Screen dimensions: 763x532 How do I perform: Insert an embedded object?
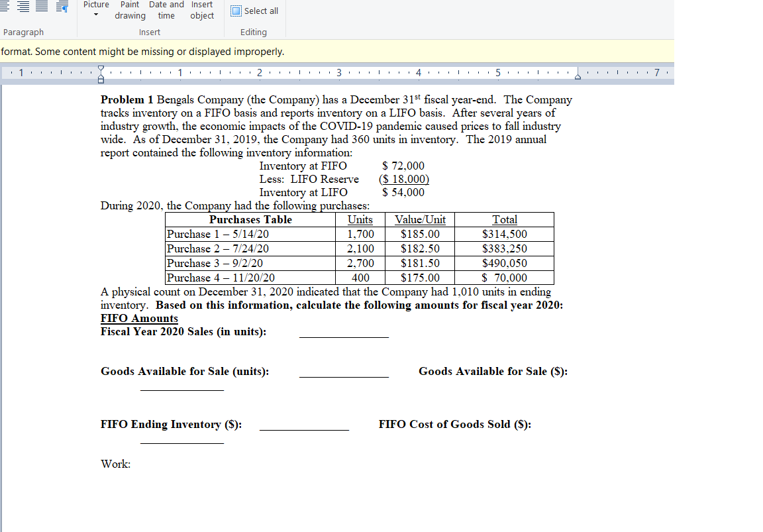tap(202, 10)
